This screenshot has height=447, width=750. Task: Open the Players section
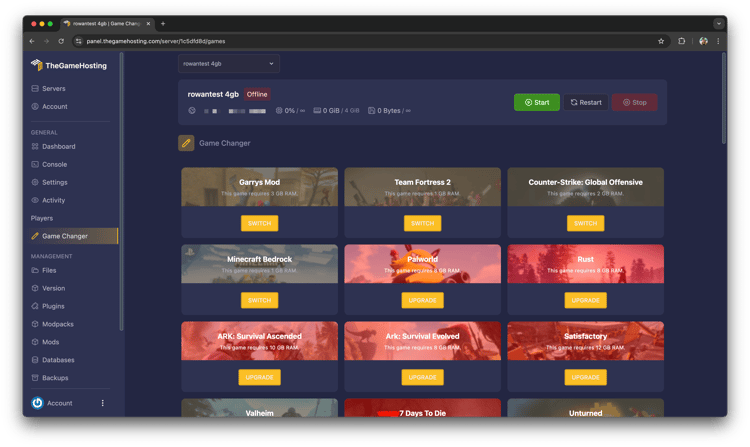point(42,218)
